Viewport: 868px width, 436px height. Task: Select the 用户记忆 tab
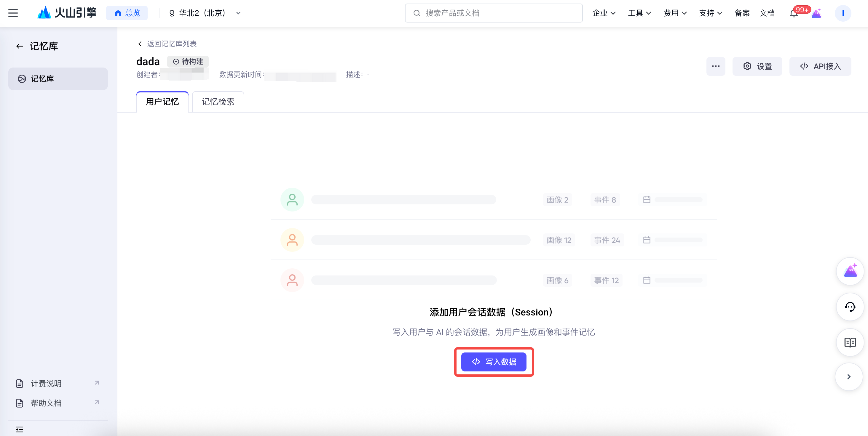pos(162,102)
